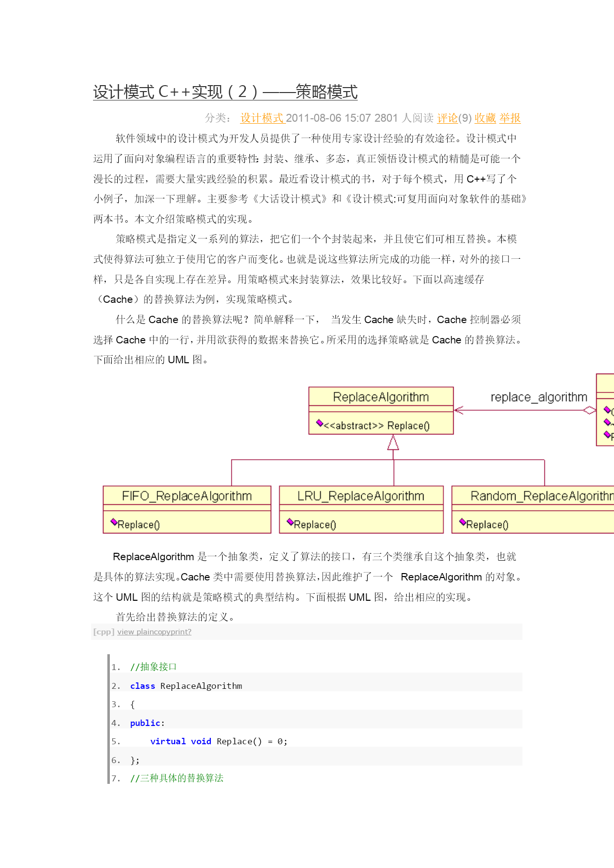614x868 pixels.
Task: Click the view plaincopyprint? code link
Action: click(154, 632)
